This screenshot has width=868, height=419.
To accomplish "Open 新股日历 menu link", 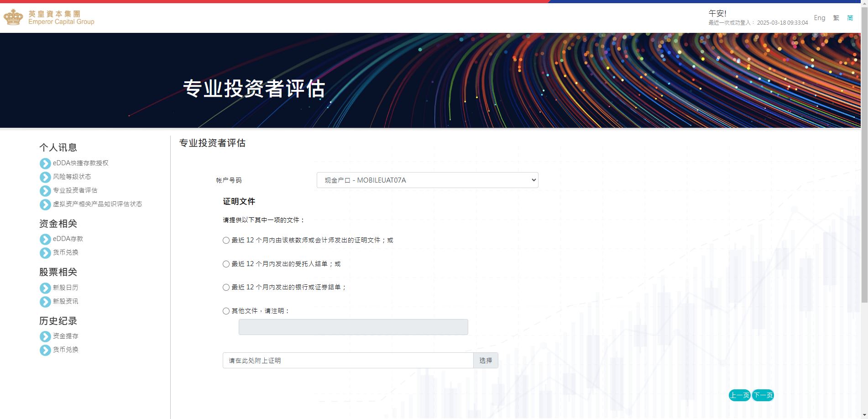I will click(x=66, y=288).
